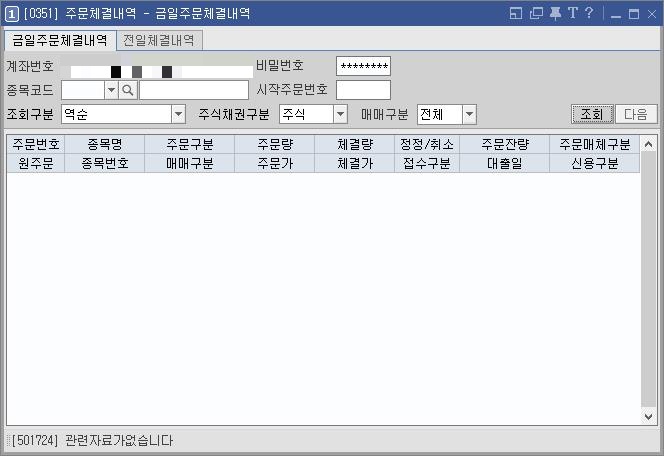Switch to the 금일주문체결내역 tab
The image size is (664, 456).
coord(60,40)
